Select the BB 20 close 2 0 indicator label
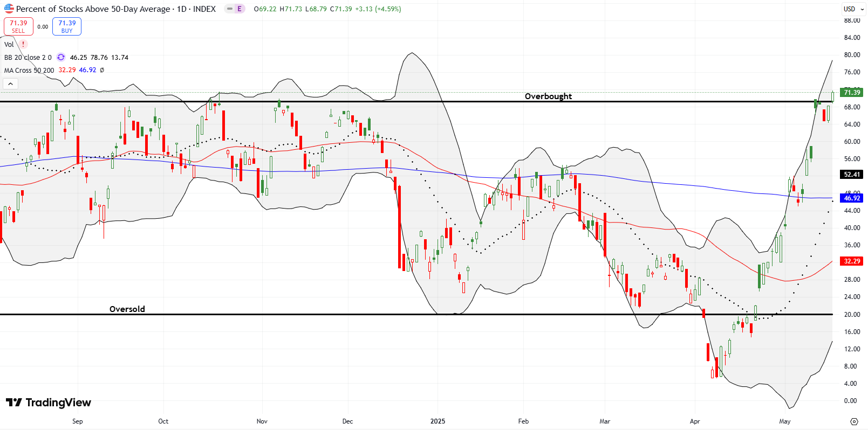Image resolution: width=868 pixels, height=430 pixels. pos(28,57)
